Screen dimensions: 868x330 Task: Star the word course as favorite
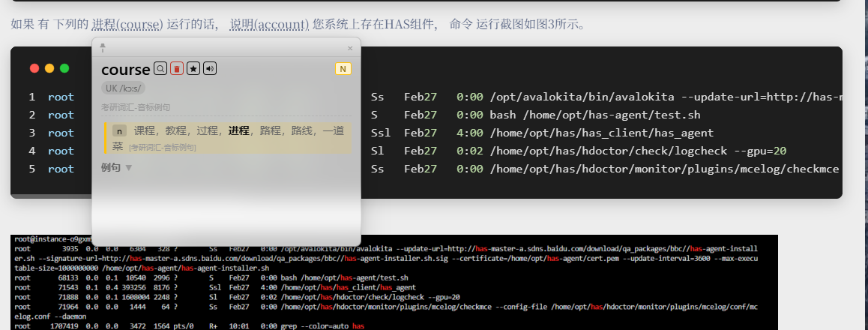tap(193, 69)
